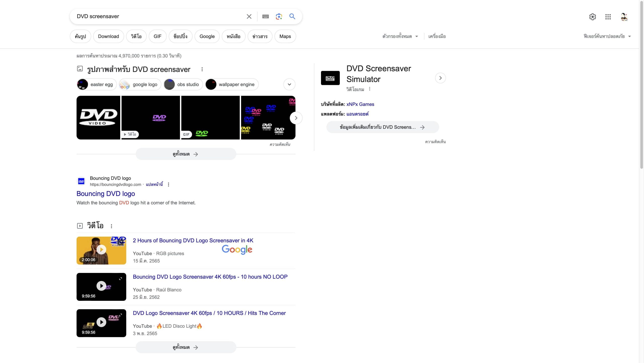Search by image with Google Lens icon
Image resolution: width=644 pixels, height=363 pixels.
(x=279, y=17)
